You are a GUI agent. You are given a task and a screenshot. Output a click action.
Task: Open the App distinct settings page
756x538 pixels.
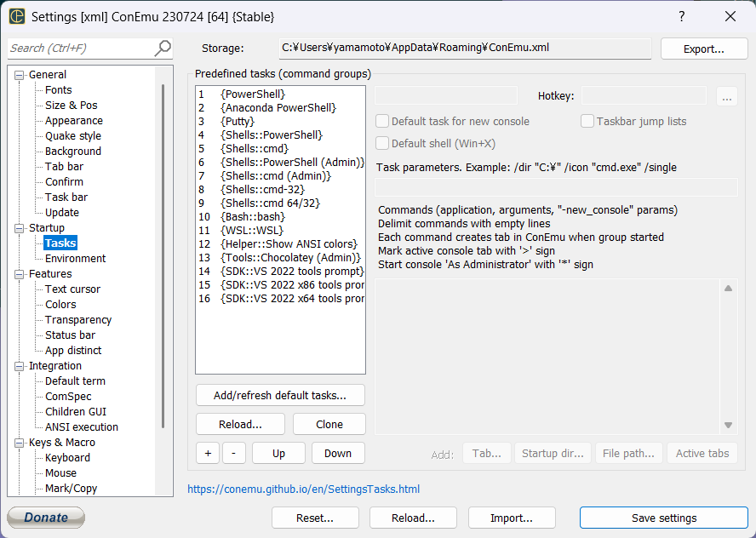point(73,351)
